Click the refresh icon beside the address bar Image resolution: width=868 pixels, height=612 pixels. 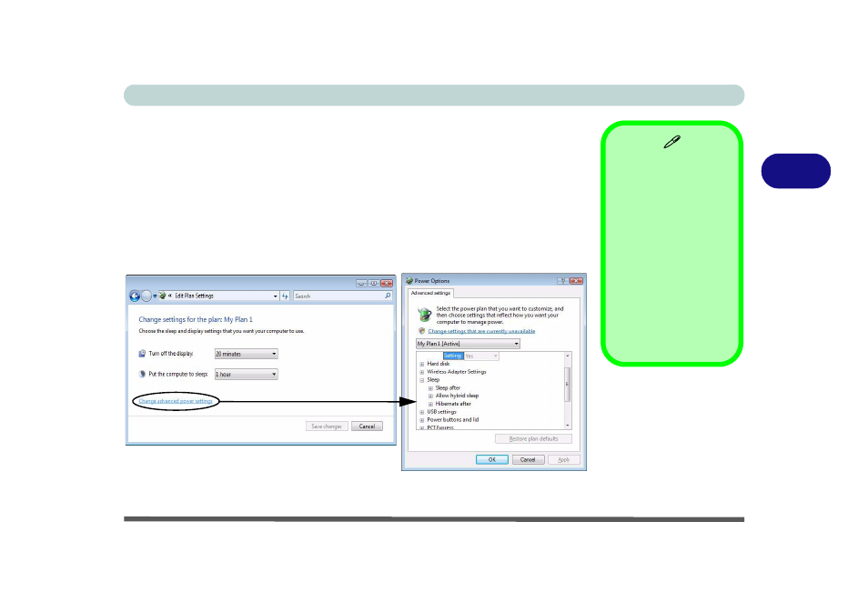click(285, 296)
